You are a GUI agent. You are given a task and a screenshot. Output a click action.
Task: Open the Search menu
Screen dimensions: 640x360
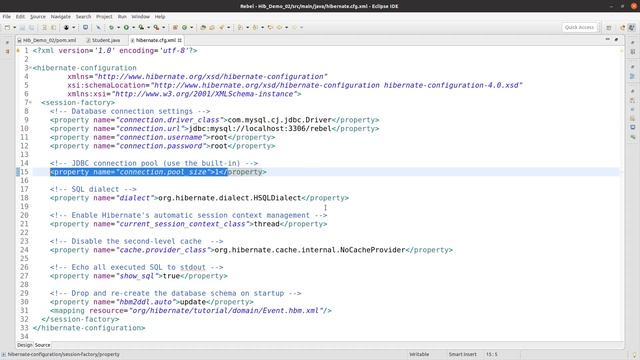click(83, 17)
